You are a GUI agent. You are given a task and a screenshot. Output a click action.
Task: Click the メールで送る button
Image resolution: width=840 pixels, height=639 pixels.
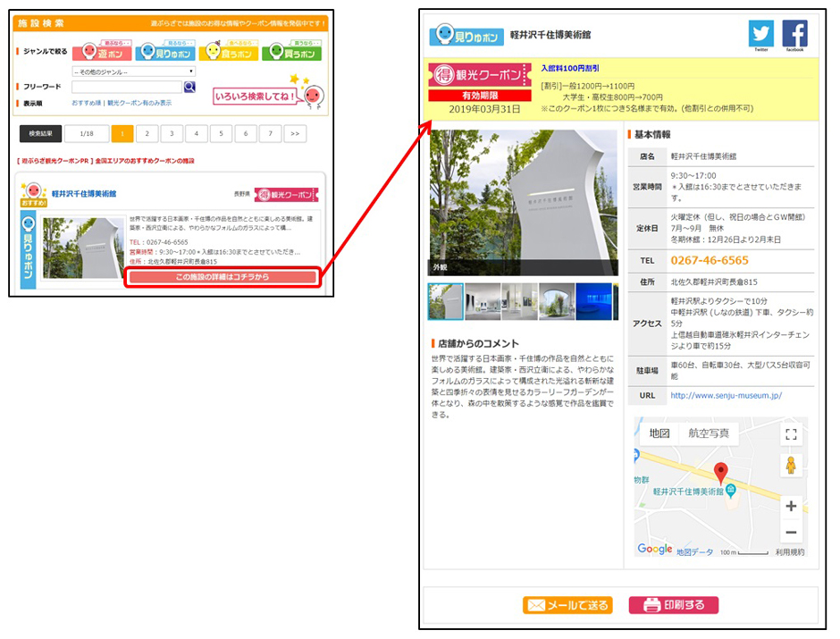click(x=567, y=605)
